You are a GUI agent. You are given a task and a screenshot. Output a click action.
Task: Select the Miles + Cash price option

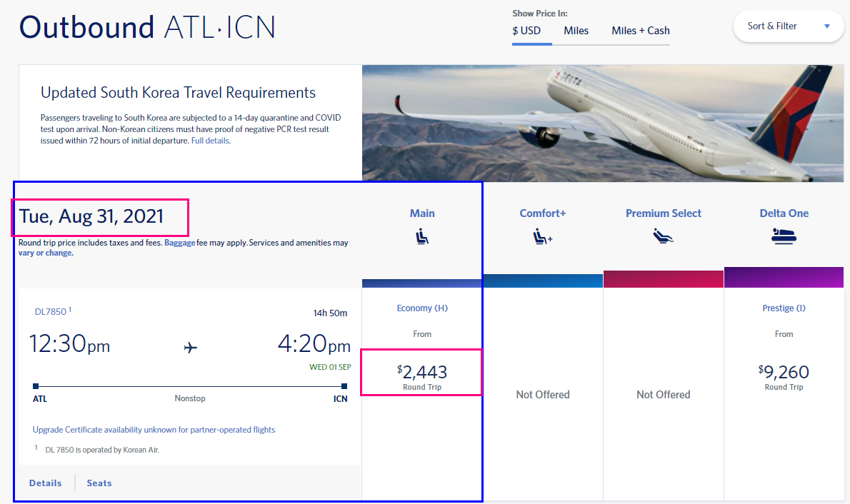point(640,31)
